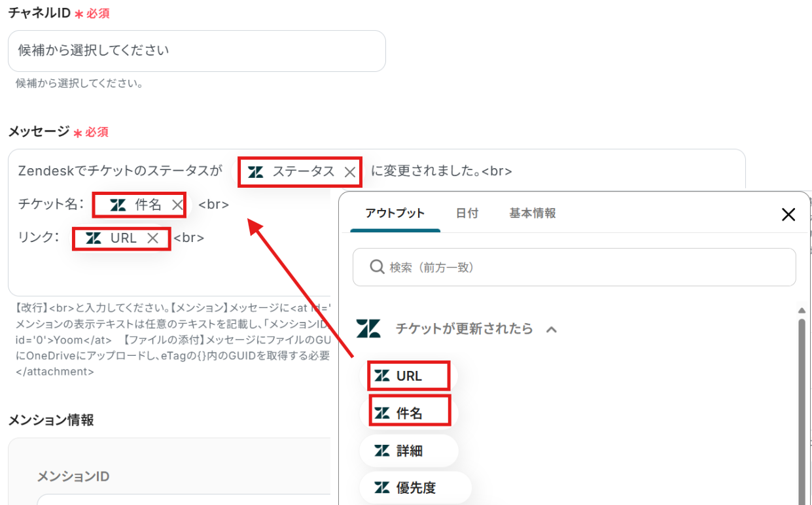The image size is (812, 505).
Task: Click the URL tag in message
Action: [x=122, y=238]
